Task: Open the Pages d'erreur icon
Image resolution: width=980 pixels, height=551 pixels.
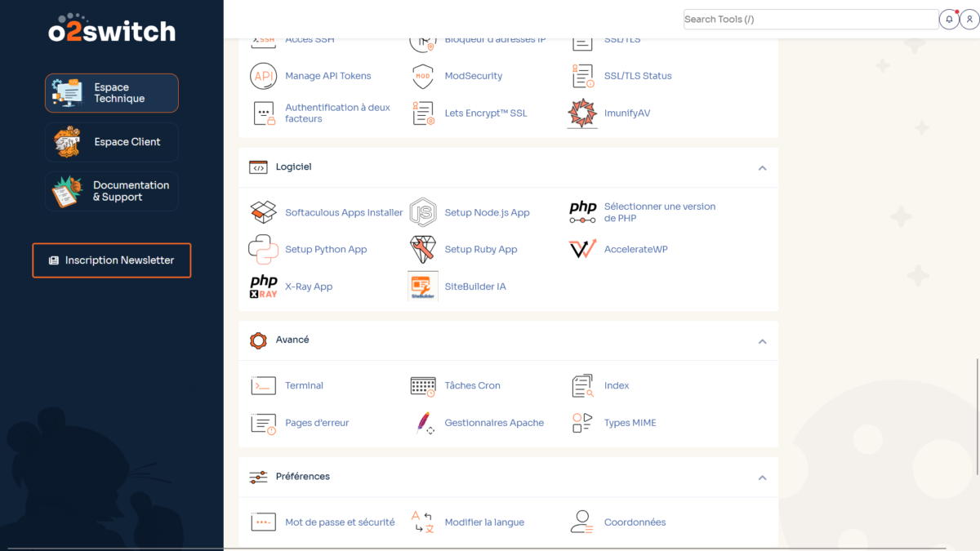Action: click(x=263, y=424)
